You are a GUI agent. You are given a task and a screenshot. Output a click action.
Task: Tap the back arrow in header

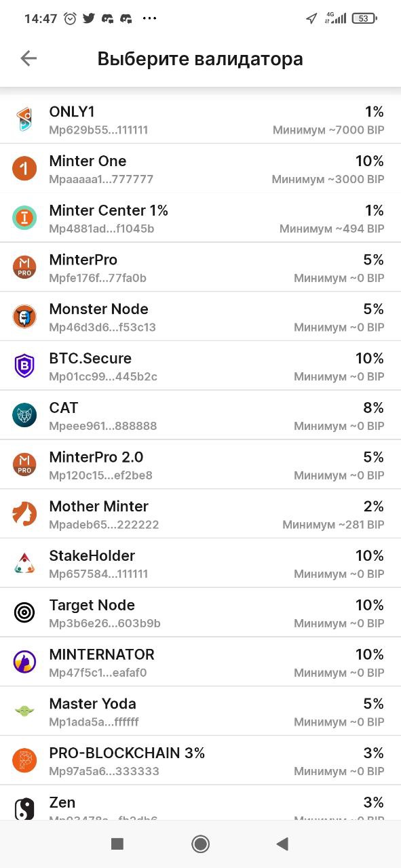click(x=28, y=58)
